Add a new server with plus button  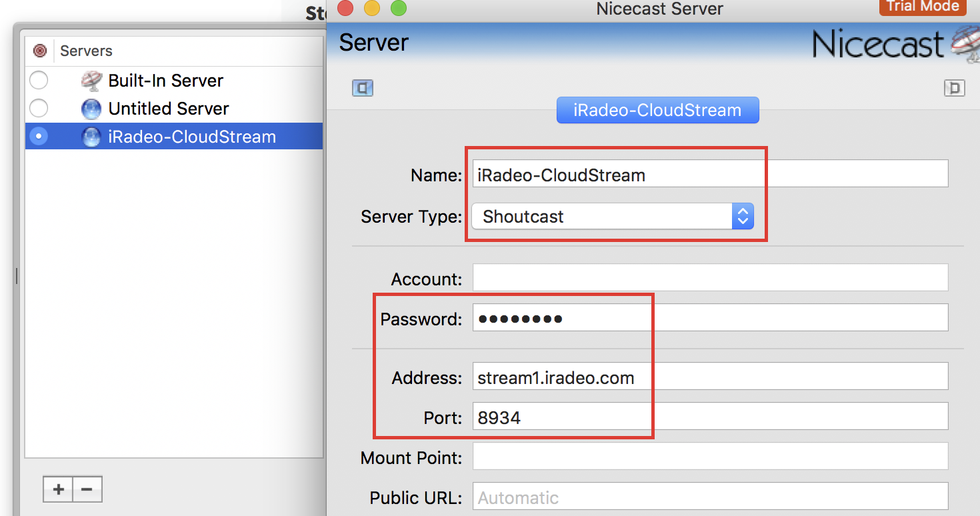pos(58,489)
